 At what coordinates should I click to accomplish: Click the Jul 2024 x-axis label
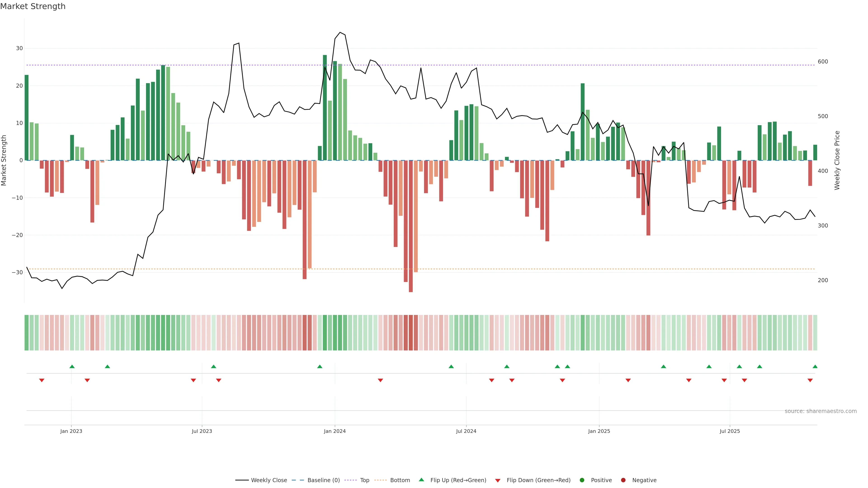click(x=466, y=431)
